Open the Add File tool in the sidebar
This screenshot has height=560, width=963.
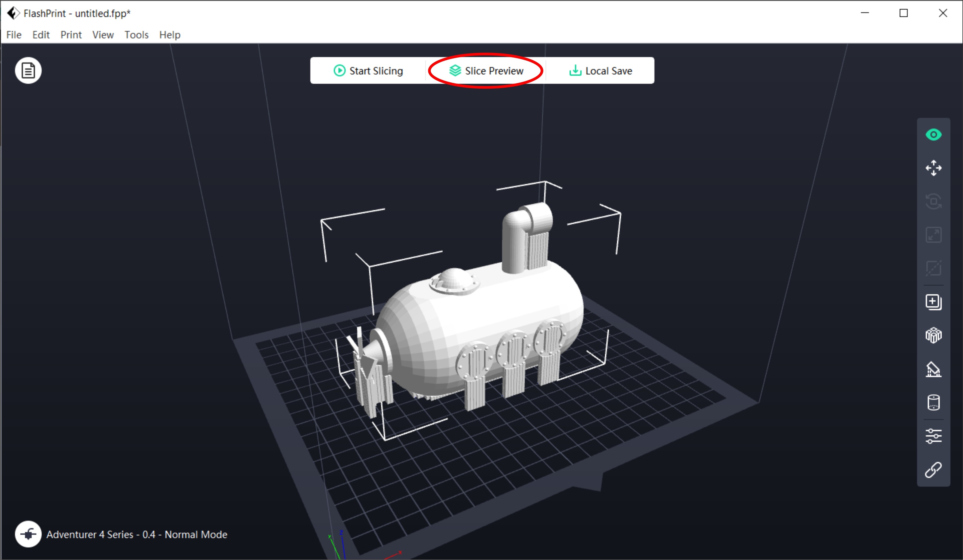tap(933, 302)
